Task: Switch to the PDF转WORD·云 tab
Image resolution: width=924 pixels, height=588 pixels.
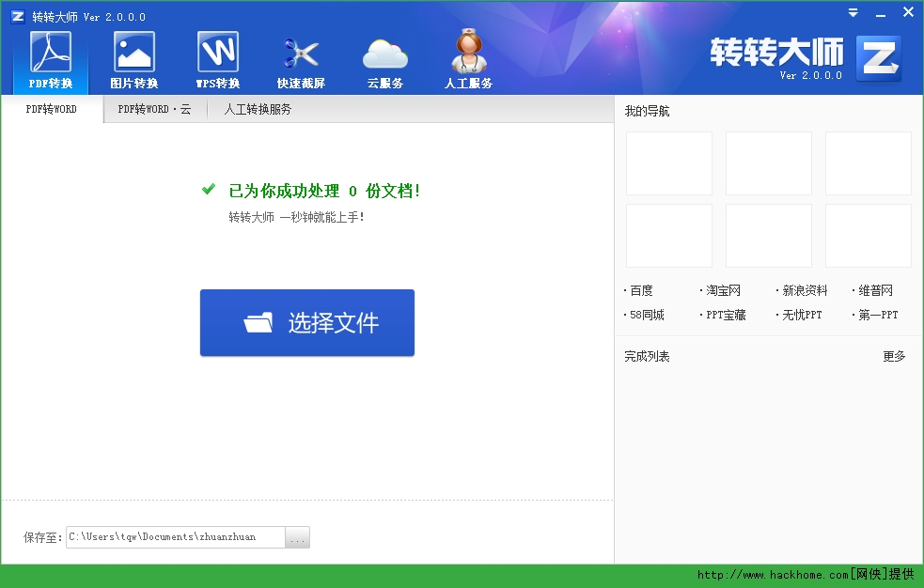Action: [154, 109]
